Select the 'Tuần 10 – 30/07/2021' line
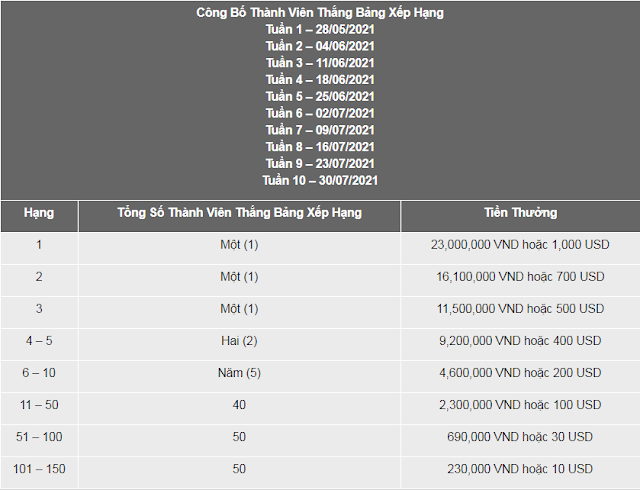 pyautogui.click(x=320, y=180)
